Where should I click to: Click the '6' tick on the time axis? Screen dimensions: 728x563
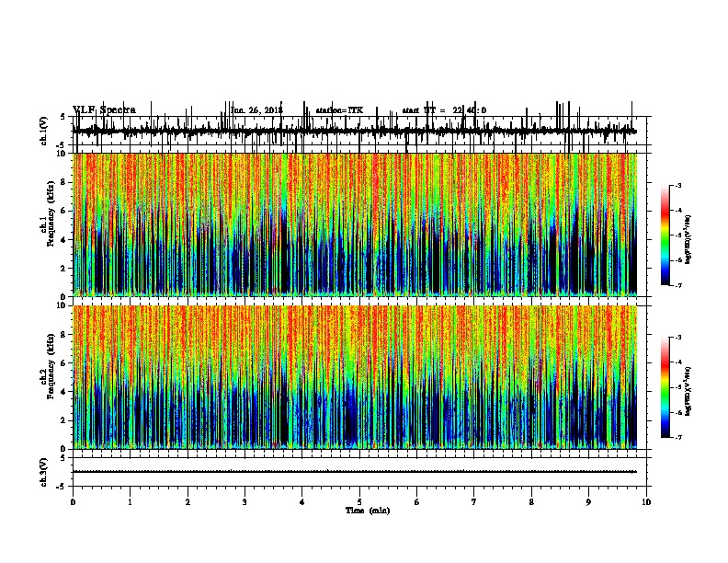click(x=417, y=502)
